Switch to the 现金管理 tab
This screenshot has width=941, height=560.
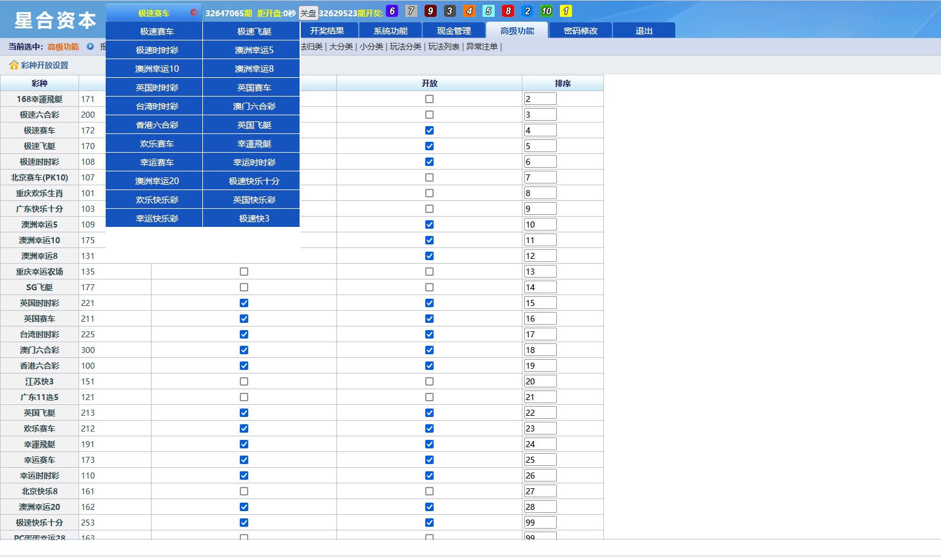(x=454, y=31)
